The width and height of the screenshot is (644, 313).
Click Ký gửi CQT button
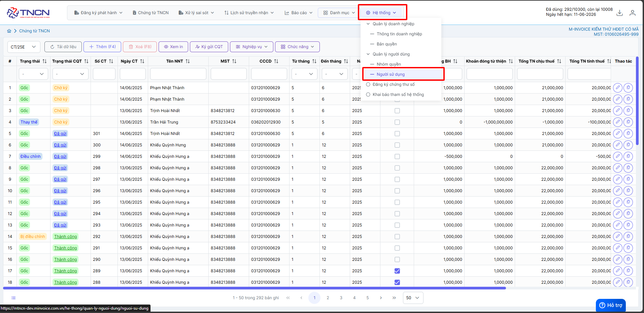point(209,47)
